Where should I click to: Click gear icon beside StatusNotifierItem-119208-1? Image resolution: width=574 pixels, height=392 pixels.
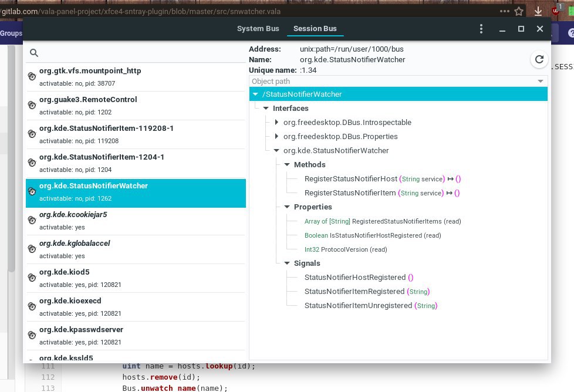pyautogui.click(x=32, y=134)
